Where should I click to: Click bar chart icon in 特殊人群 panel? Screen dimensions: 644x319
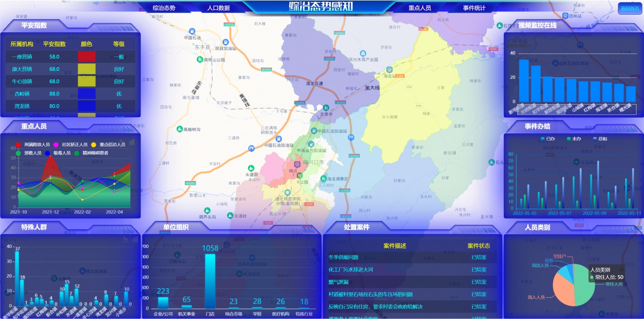135,240
